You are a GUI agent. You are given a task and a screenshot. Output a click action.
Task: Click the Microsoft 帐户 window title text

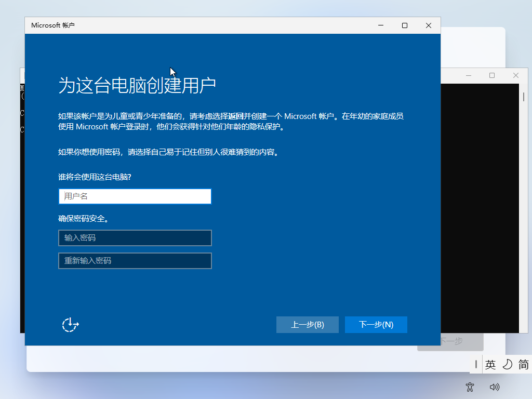[x=53, y=25]
